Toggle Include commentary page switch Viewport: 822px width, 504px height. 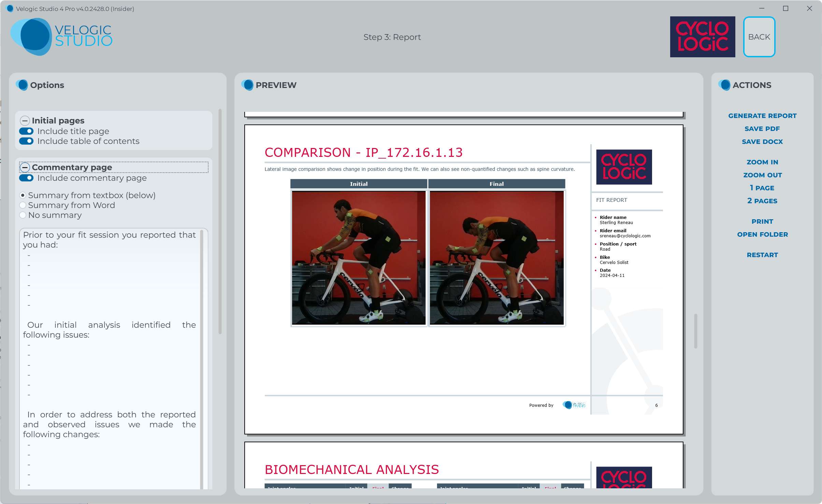[26, 178]
